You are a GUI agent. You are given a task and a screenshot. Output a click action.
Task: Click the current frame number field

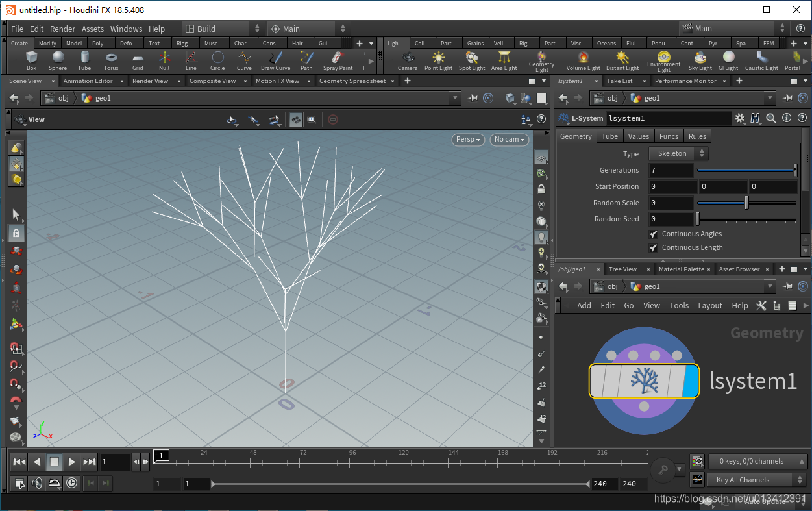click(x=115, y=462)
